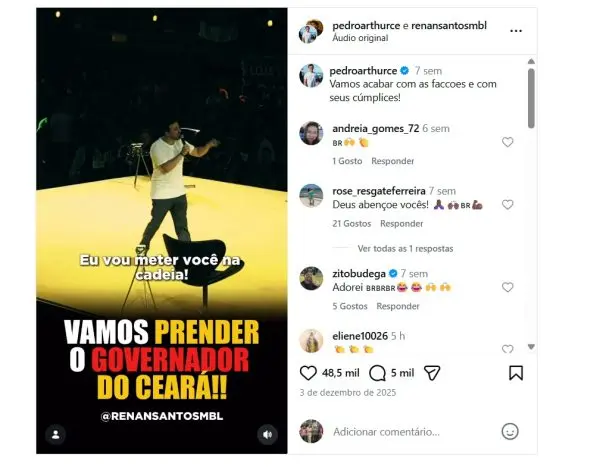This screenshot has width=600, height=467.
Task: Open emoji picker in comment box
Action: point(510,432)
